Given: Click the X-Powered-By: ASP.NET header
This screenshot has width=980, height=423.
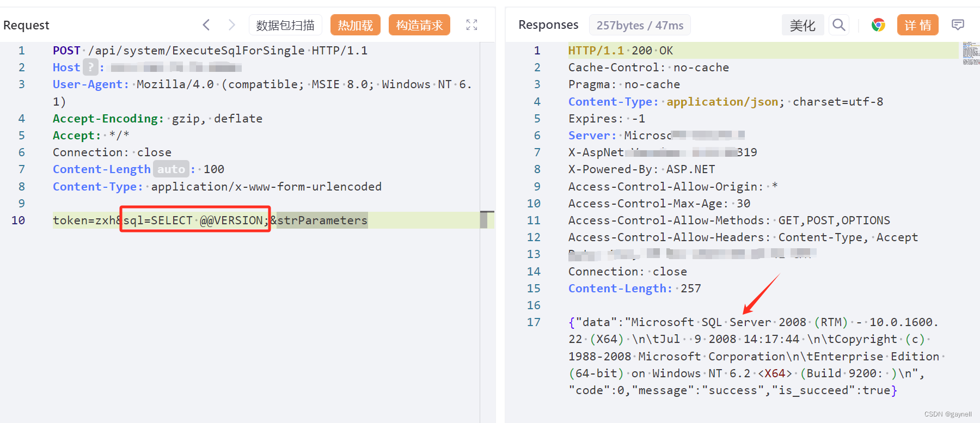Looking at the screenshot, I should coord(642,169).
